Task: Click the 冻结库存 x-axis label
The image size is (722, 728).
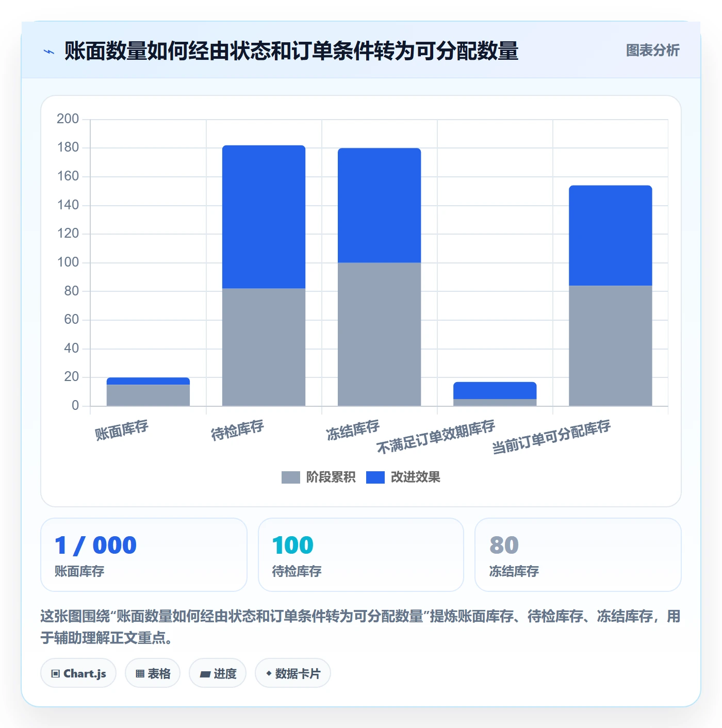Action: [353, 430]
